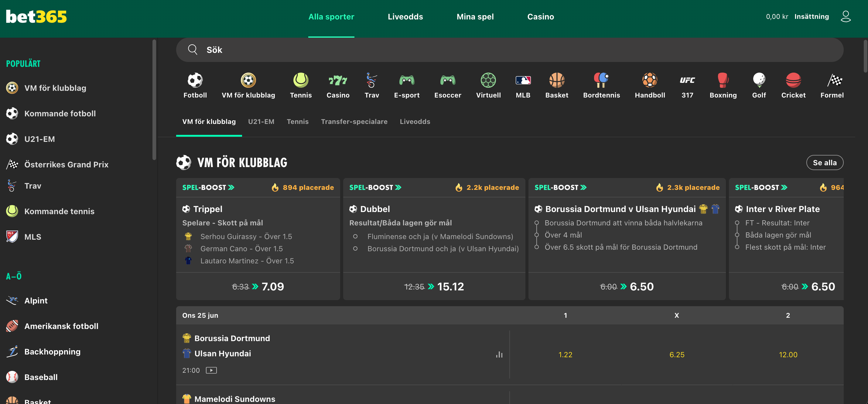Image resolution: width=868 pixels, height=404 pixels.
Task: Click the Se alla button
Action: 825,163
